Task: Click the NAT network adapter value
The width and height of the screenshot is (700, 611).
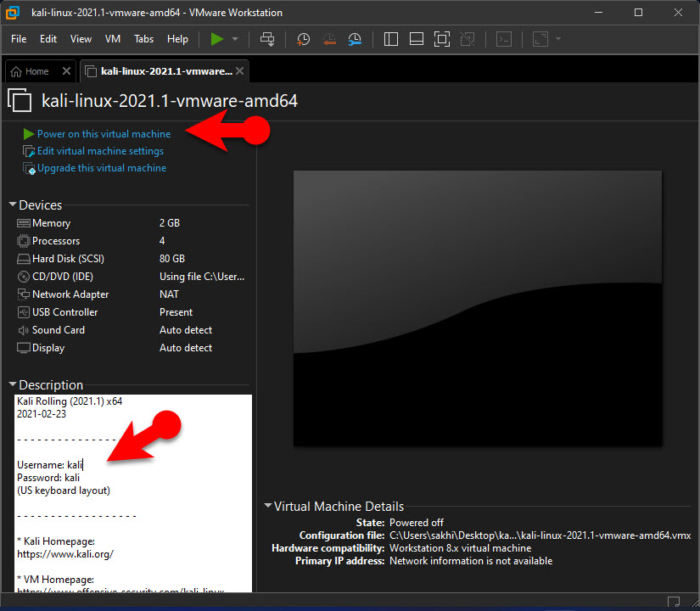Action: click(169, 294)
